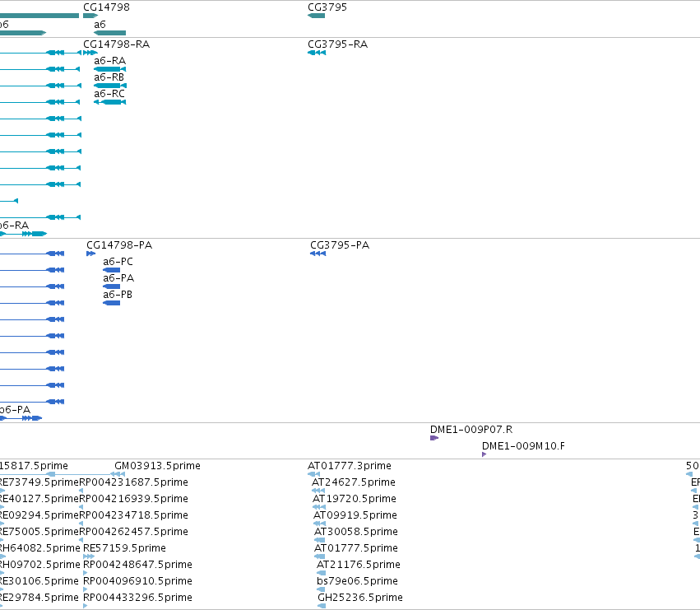Viewport: 700px width, 610px height.
Task: Click the RE30106.5prime EST label
Action: (39, 581)
